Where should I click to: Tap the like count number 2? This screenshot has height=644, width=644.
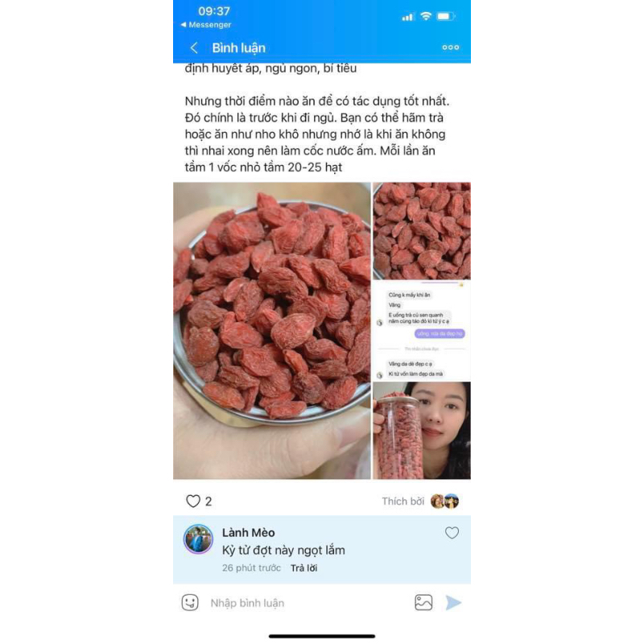tap(208, 502)
